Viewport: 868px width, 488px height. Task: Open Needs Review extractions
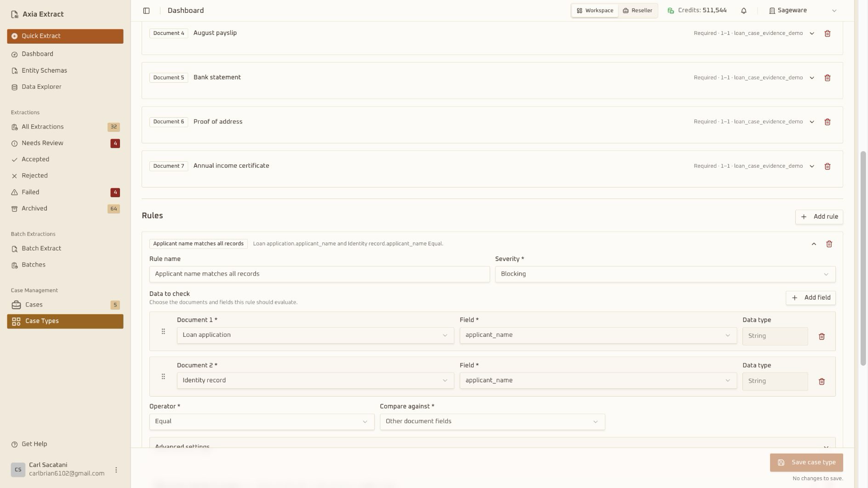pos(65,143)
